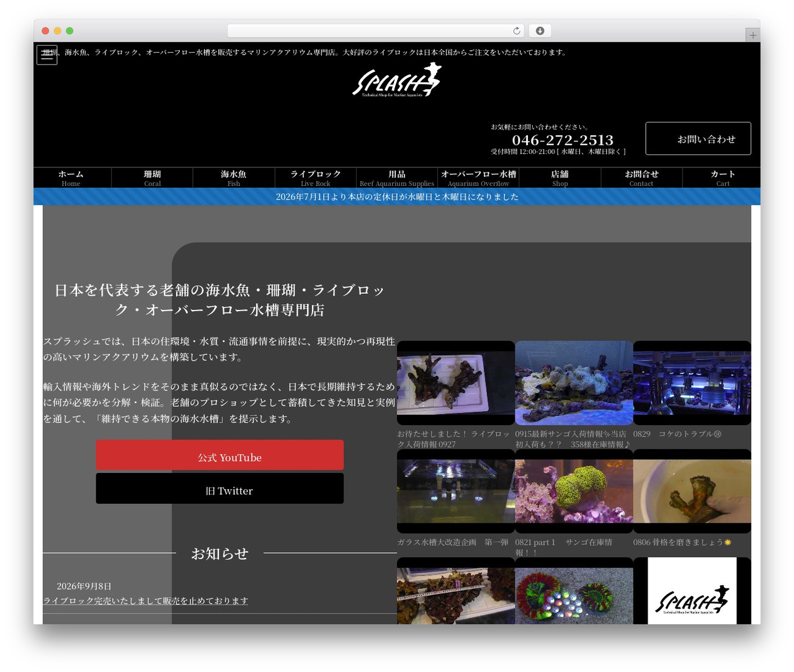This screenshot has width=794, height=672.
Task: Open the お問合せ Contact menu item
Action: pyautogui.click(x=641, y=178)
